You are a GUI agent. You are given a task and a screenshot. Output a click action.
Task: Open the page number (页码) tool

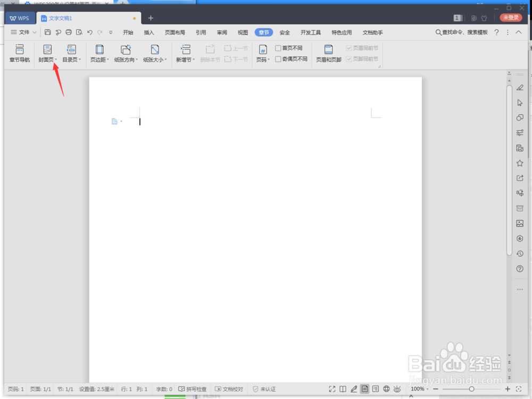click(263, 53)
